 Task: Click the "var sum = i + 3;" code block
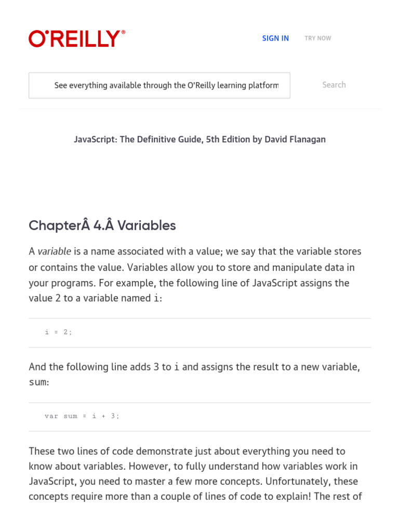pos(82,417)
